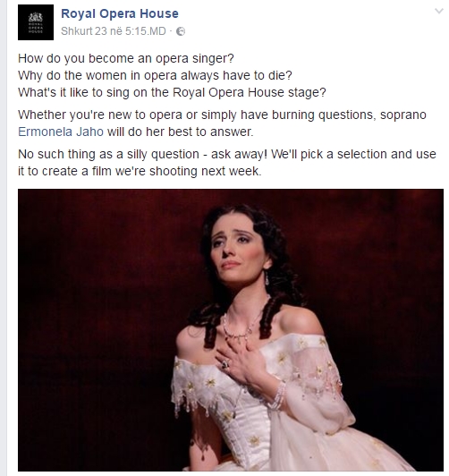Open the Ermonela Jaho tagged link
This screenshot has height=476, width=449.
tap(61, 132)
